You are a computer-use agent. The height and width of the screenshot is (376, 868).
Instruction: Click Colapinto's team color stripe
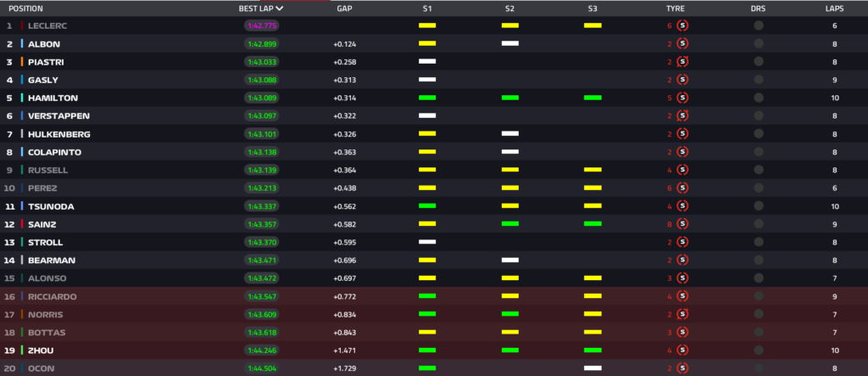point(22,152)
